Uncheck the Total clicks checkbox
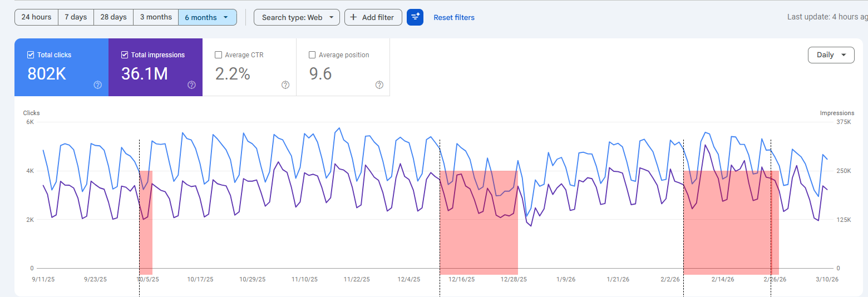Screen dimensions: 868x297 (31, 55)
